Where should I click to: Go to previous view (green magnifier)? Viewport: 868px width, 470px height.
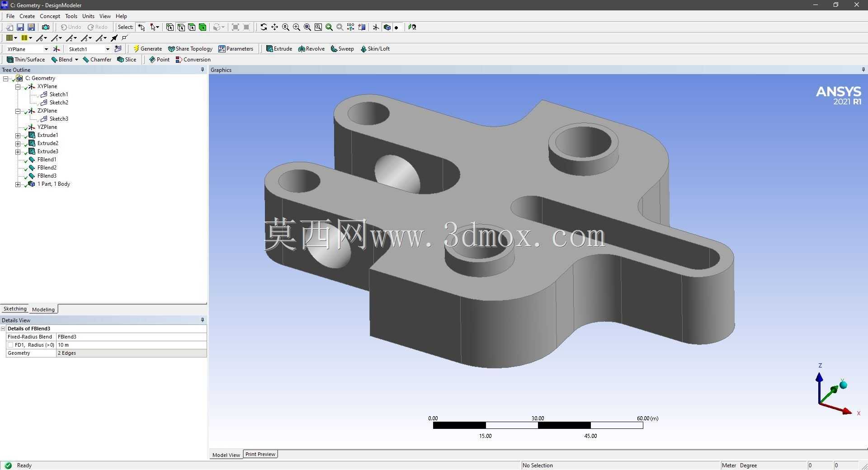click(x=329, y=27)
